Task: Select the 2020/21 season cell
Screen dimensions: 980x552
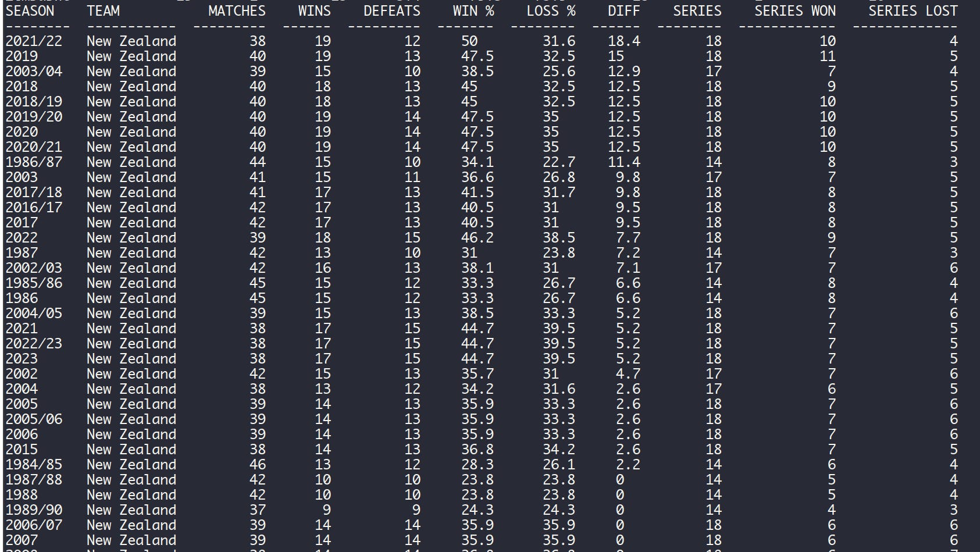Action: click(34, 147)
